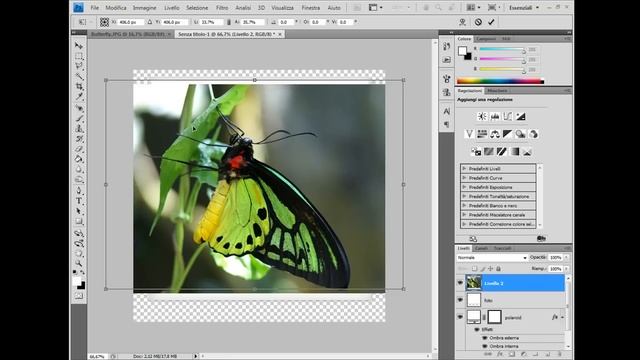This screenshot has height=360, width=640.
Task: Click the X position input field
Action: [x=130, y=22]
